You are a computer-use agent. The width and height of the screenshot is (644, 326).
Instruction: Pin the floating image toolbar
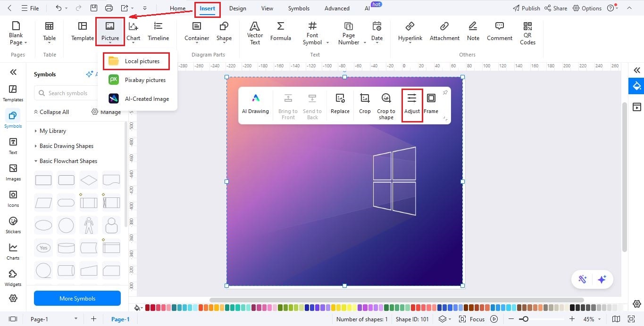(x=445, y=92)
